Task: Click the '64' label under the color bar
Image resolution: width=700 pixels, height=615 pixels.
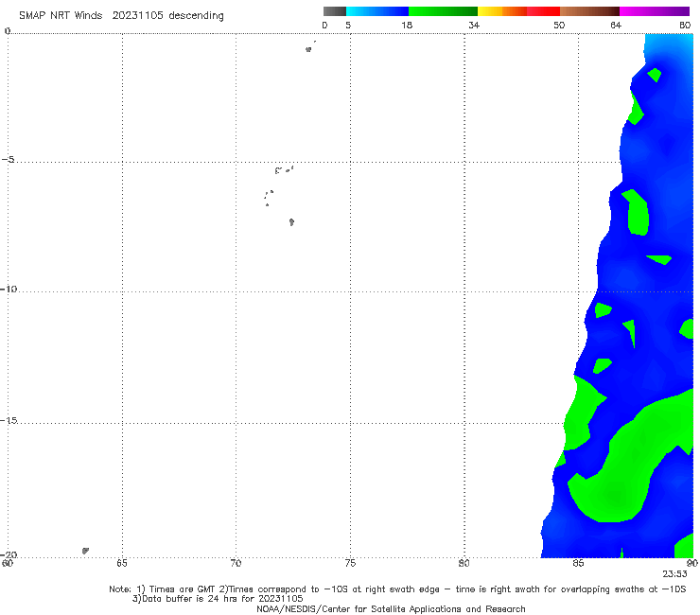Action: click(616, 25)
